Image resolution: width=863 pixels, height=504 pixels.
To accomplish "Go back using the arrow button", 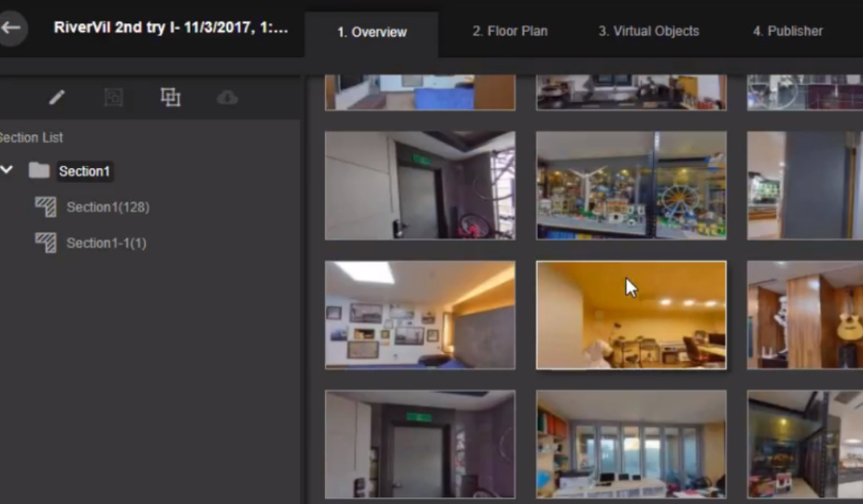I will pyautogui.click(x=11, y=27).
